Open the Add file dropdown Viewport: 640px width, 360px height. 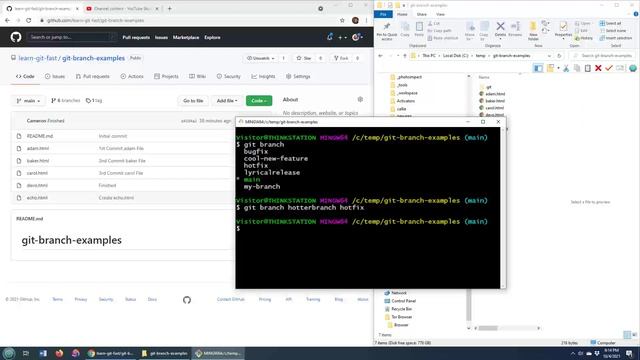(x=227, y=101)
